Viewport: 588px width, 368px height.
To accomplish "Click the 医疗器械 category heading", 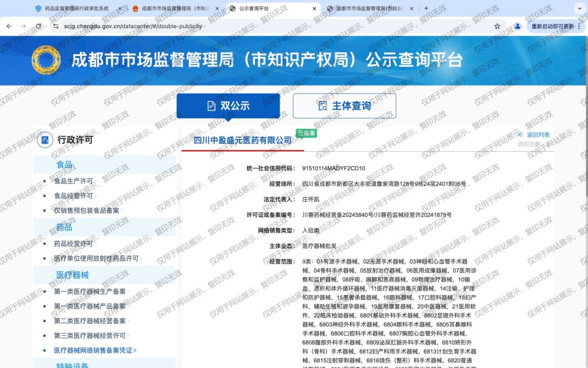I will tap(72, 275).
